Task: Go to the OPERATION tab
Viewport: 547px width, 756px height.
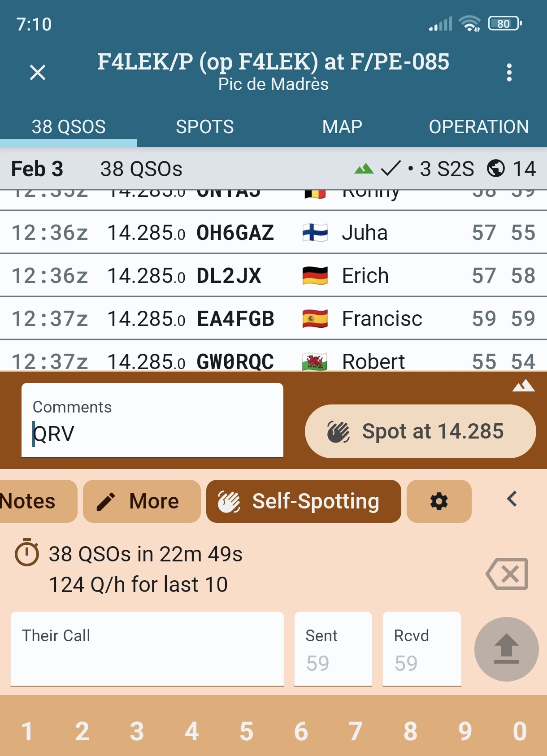Action: click(x=478, y=127)
